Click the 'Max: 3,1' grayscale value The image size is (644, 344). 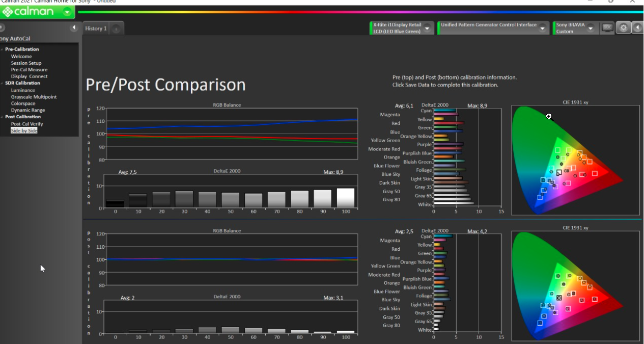333,298
